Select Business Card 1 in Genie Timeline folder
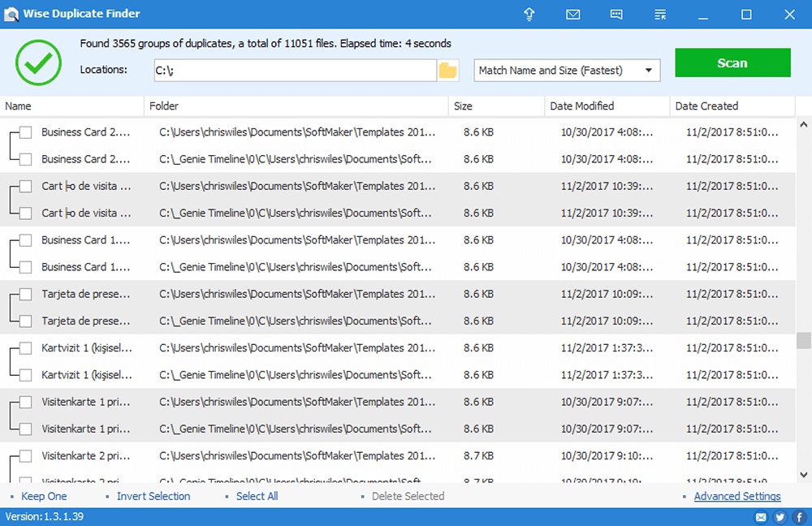Screen dimensions: 812x526 [25, 267]
